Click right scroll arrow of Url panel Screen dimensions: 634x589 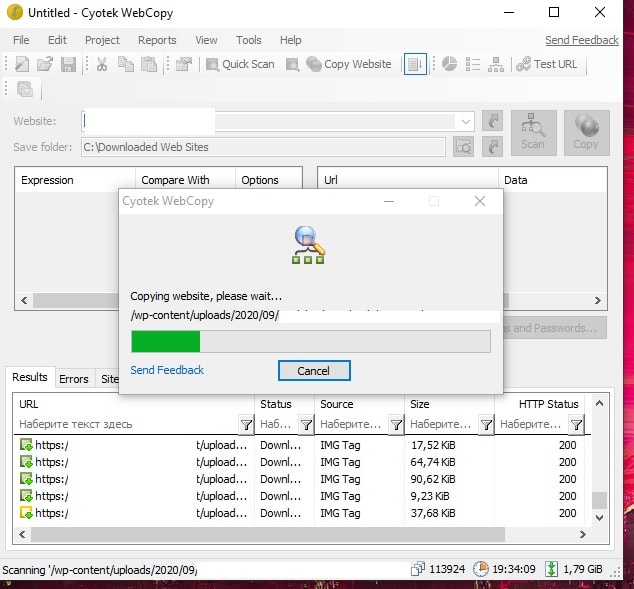tap(598, 300)
